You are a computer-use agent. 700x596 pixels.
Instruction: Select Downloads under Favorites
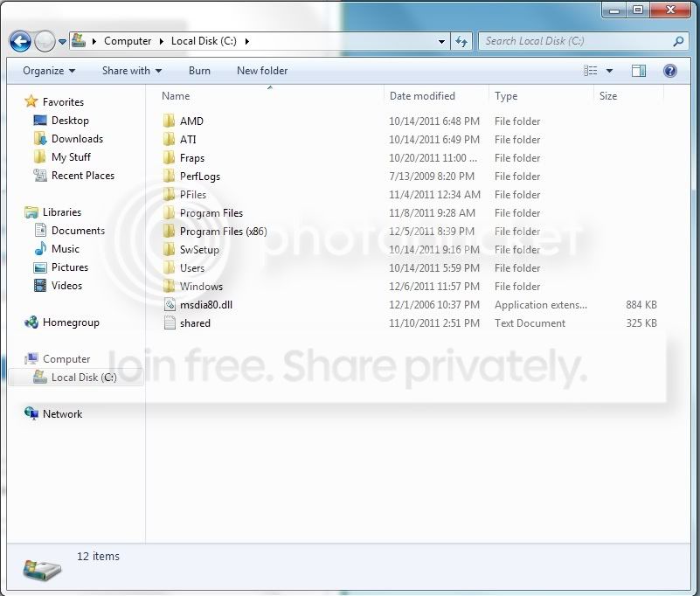(77, 139)
